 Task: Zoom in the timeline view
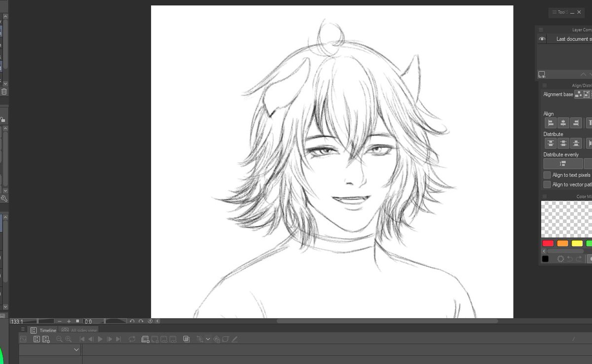pos(68,339)
